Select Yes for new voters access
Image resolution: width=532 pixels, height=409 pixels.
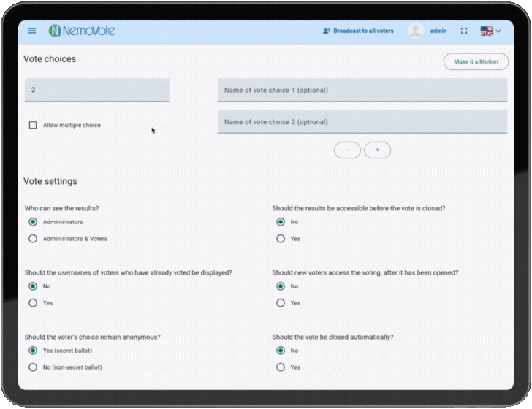(x=281, y=303)
